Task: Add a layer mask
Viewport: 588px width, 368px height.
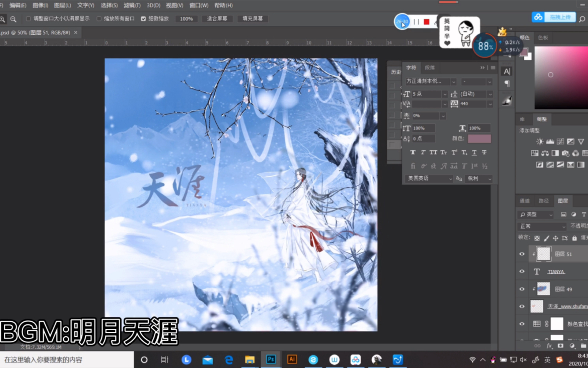Action: tap(560, 346)
